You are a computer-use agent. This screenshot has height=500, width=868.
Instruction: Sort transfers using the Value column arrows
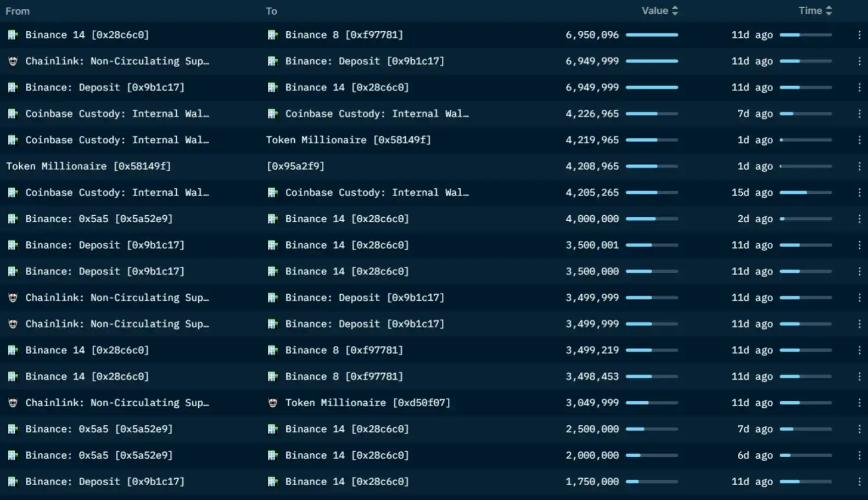click(x=675, y=10)
